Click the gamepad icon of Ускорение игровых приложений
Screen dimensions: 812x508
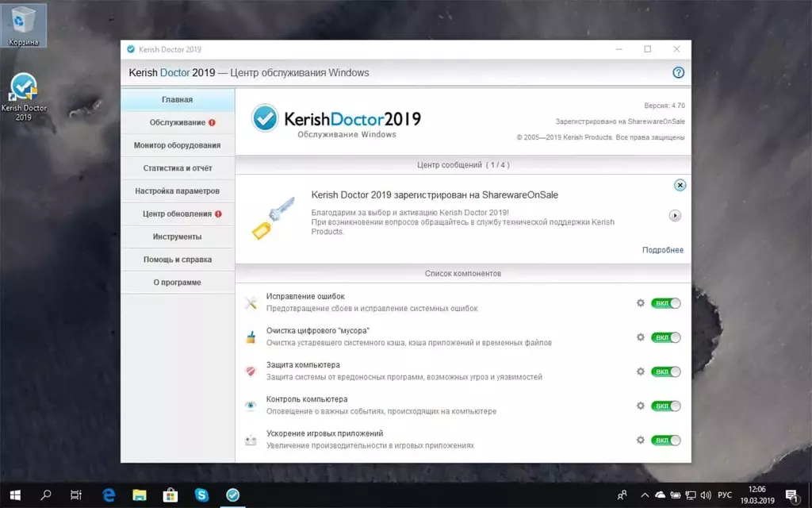click(x=251, y=440)
